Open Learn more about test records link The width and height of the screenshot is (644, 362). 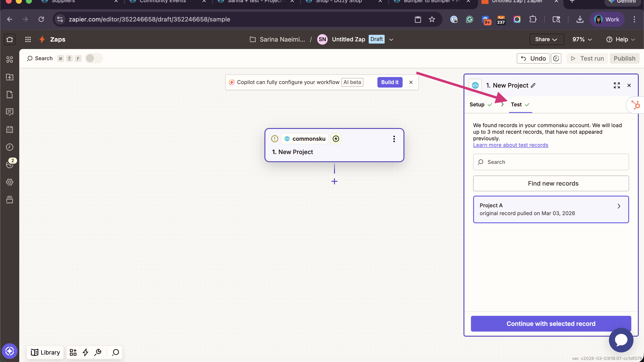coord(511,145)
